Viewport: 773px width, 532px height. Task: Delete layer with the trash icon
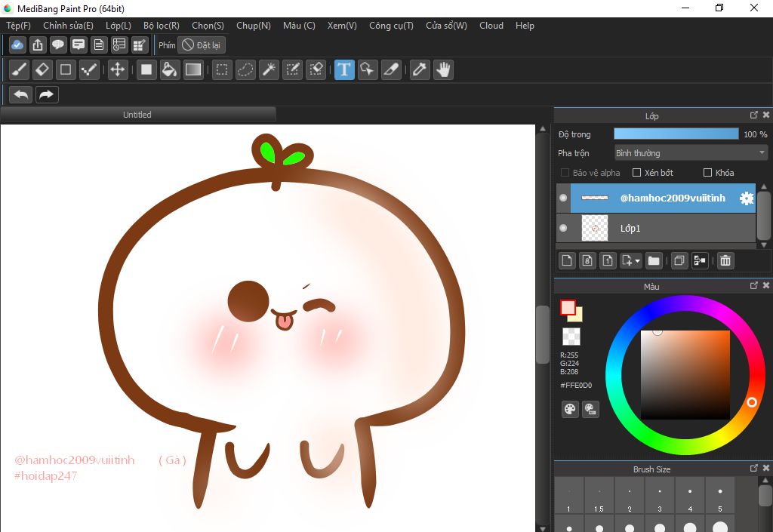click(725, 260)
